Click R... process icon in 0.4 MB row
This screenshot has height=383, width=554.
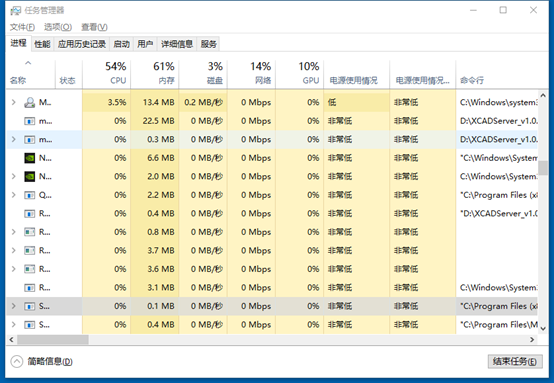pyautogui.click(x=29, y=213)
